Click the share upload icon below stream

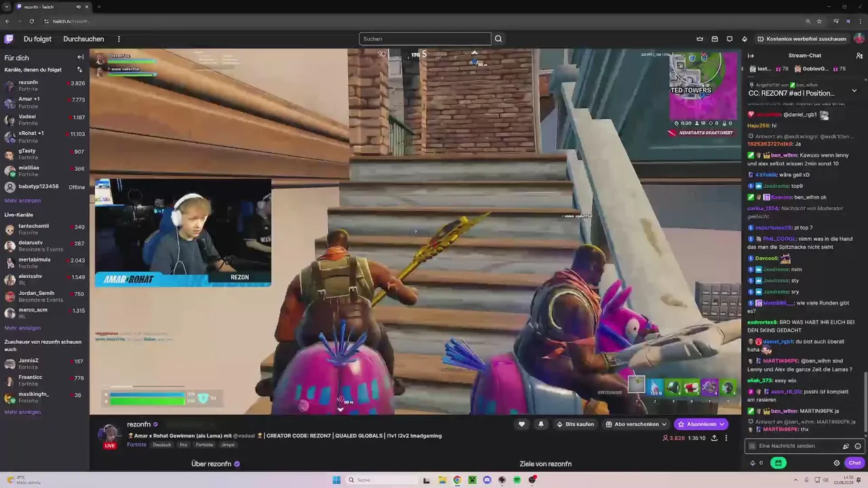click(x=714, y=438)
